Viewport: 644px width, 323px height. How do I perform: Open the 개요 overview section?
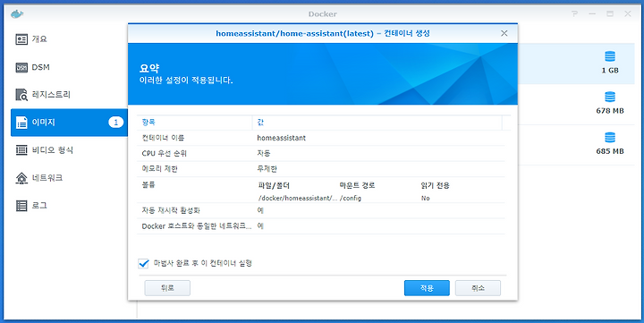pyautogui.click(x=69, y=39)
